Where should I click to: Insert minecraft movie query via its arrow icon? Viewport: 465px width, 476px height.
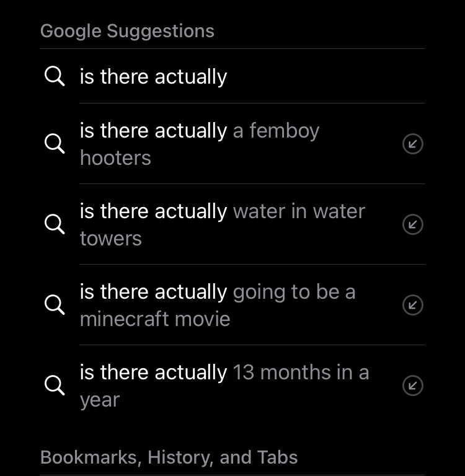click(x=413, y=305)
